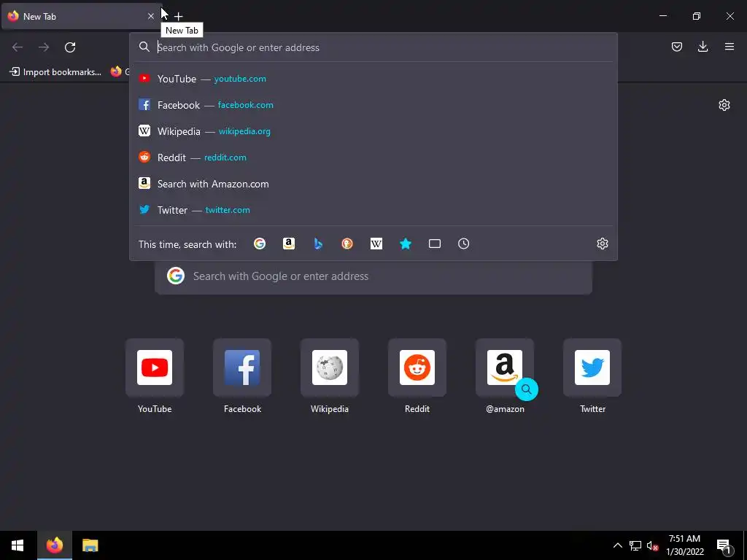Viewport: 747px width, 560px height.
Task: Choose the Wikipedia suggestion in the dropdown
Action: click(x=373, y=131)
